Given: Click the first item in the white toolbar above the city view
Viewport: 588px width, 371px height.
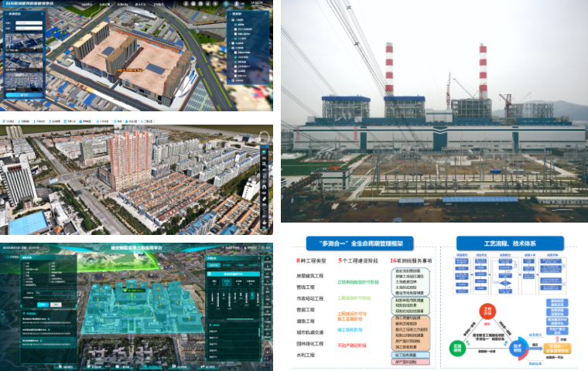Looking at the screenshot, I should [x=7, y=121].
